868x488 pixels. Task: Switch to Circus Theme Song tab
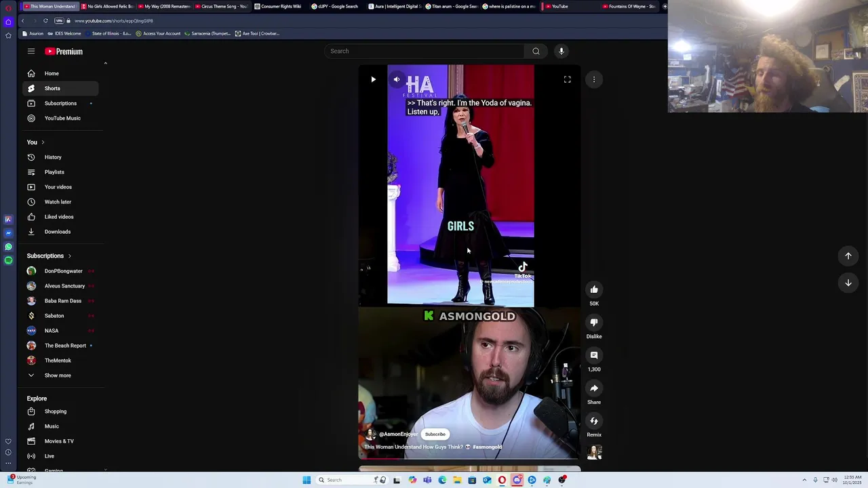coord(221,6)
